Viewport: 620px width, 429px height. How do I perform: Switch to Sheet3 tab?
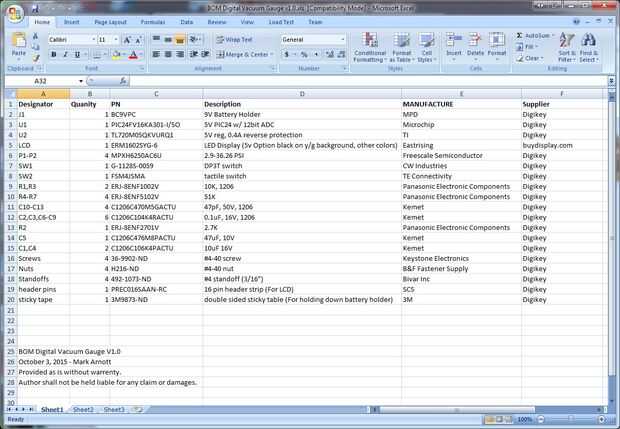coord(114,410)
